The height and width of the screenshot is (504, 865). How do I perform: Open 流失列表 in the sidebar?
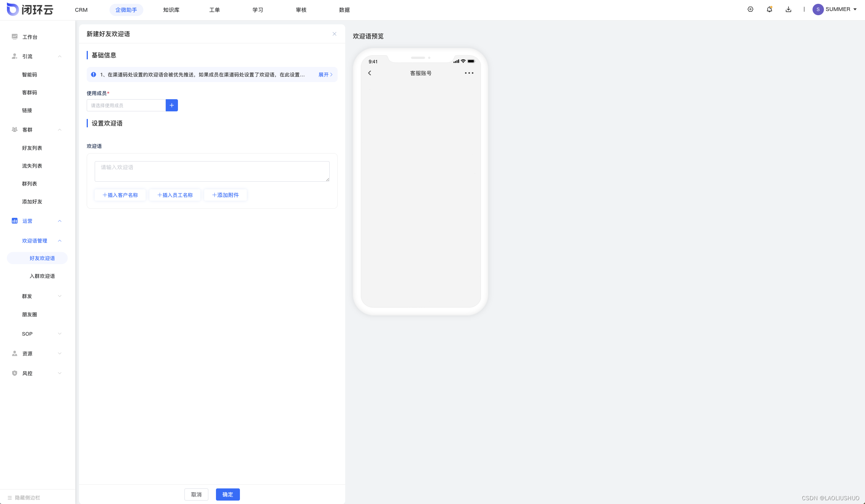(32, 166)
